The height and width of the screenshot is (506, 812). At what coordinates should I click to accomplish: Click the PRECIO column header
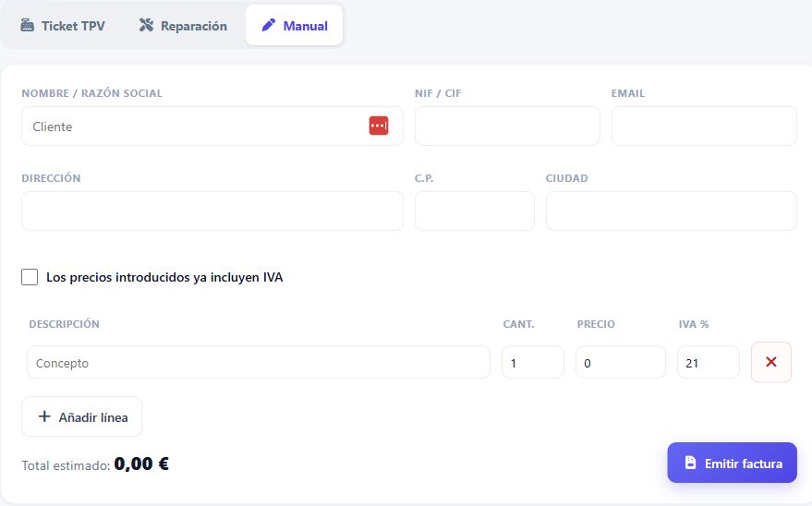click(596, 324)
